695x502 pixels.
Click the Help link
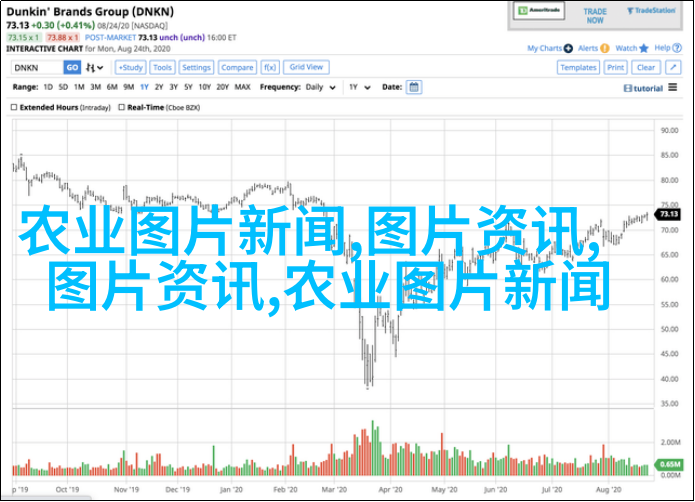[x=662, y=48]
